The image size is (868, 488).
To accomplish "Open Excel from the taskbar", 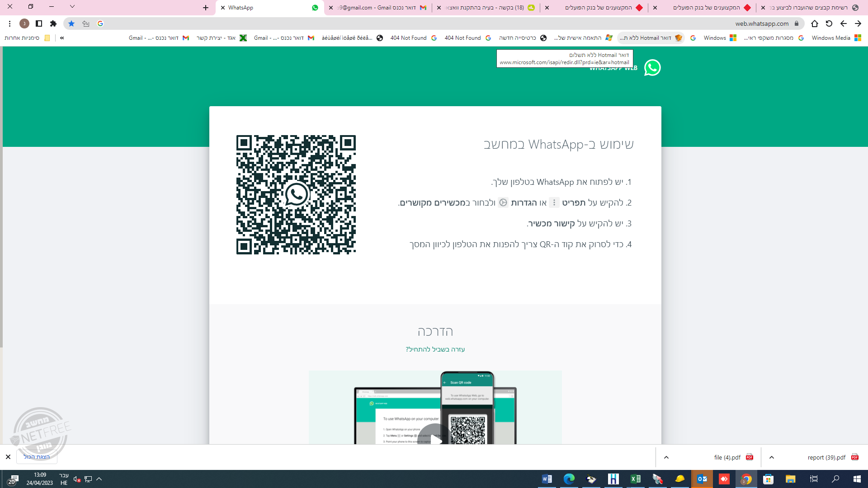I will pos(635,479).
